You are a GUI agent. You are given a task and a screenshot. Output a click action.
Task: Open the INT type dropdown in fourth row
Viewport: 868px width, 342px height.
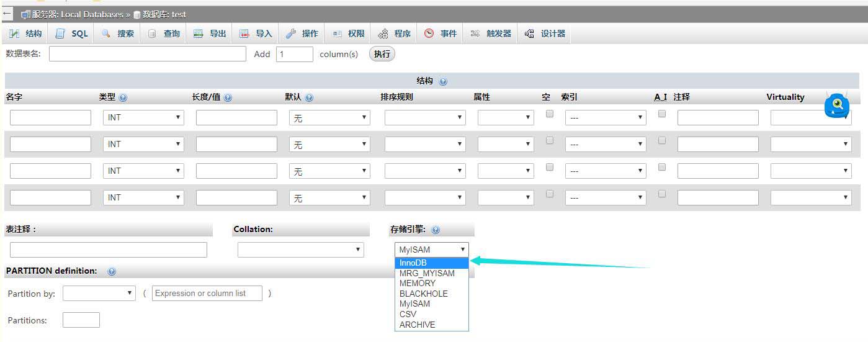[143, 198]
